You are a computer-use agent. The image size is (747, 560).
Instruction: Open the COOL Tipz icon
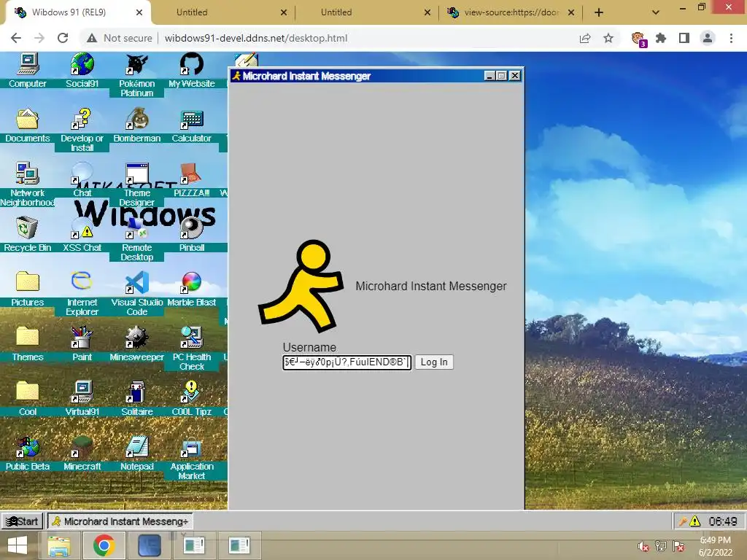[x=192, y=392]
